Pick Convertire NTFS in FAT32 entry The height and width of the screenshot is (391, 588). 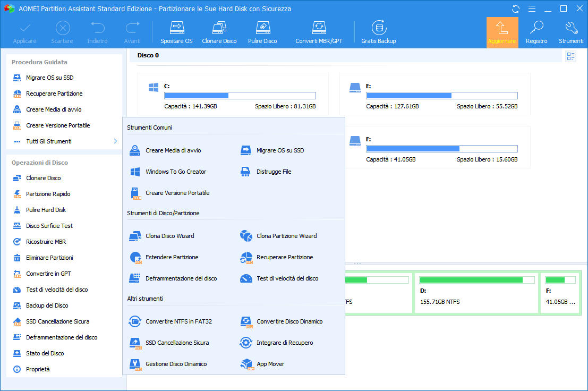178,321
